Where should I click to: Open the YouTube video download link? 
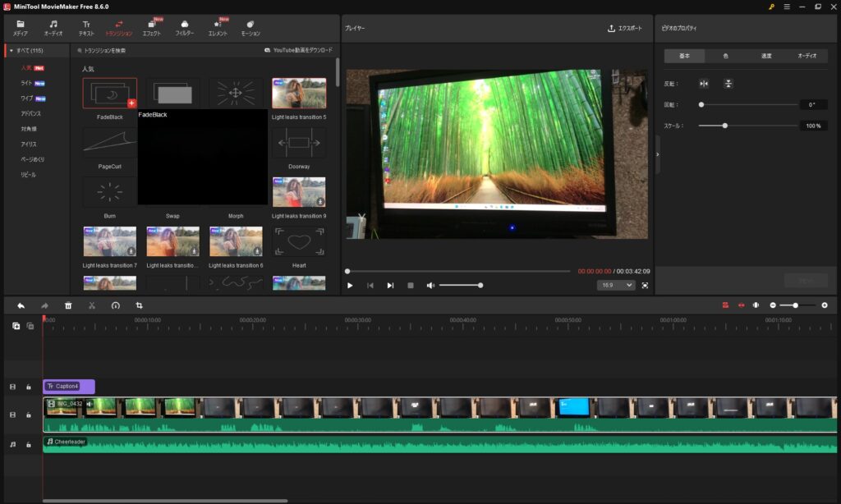[298, 50]
